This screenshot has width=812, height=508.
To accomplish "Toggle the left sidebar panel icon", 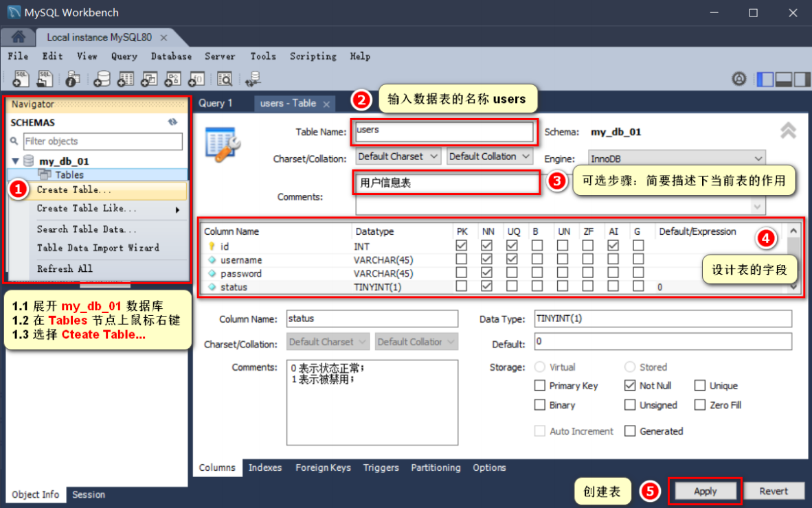I will point(765,79).
